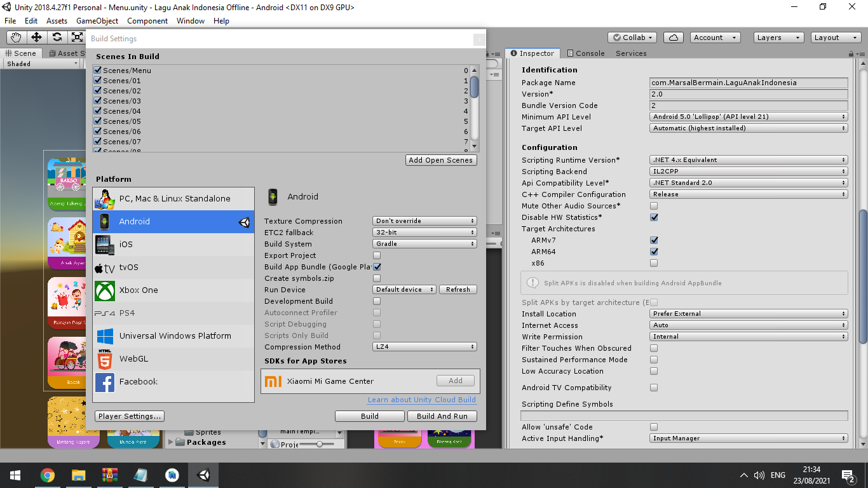Click Add Open Scenes button
This screenshot has height=488, width=868.
(441, 160)
